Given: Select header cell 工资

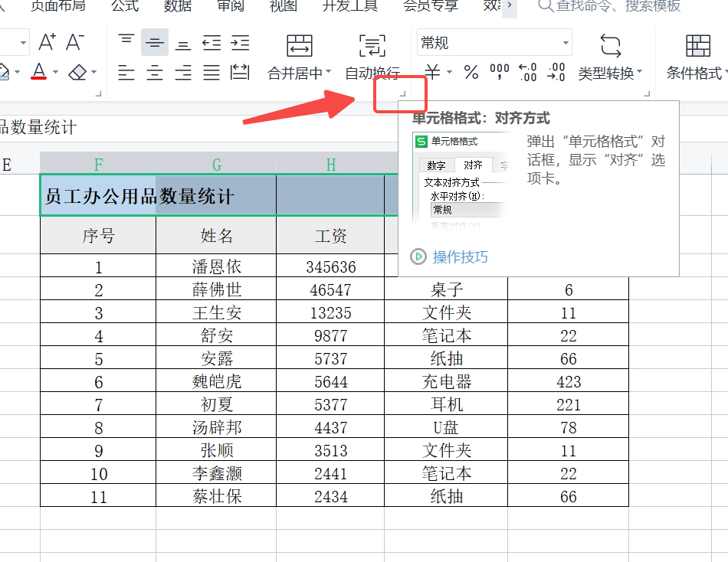Looking at the screenshot, I should tap(330, 235).
